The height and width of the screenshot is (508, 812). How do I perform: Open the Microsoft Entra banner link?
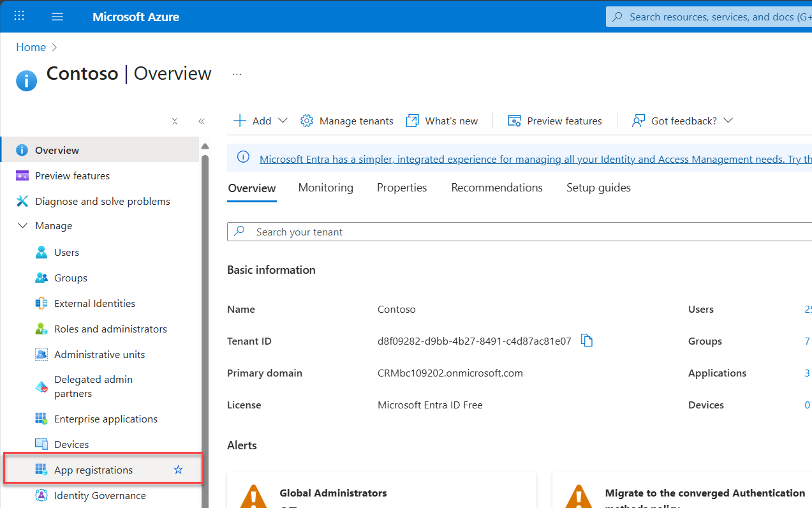[x=536, y=160]
